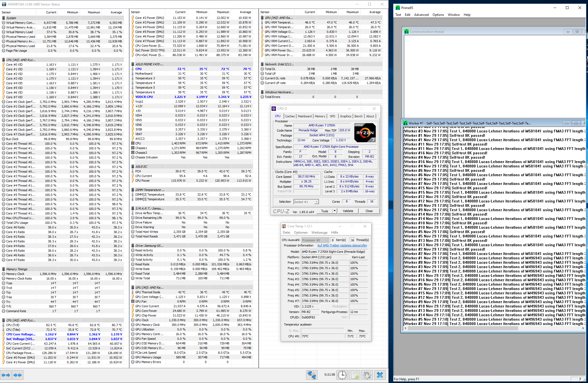Viewport: 588px width, 383px height.
Task: Click the blue X close sensors icon
Action: [380, 375]
